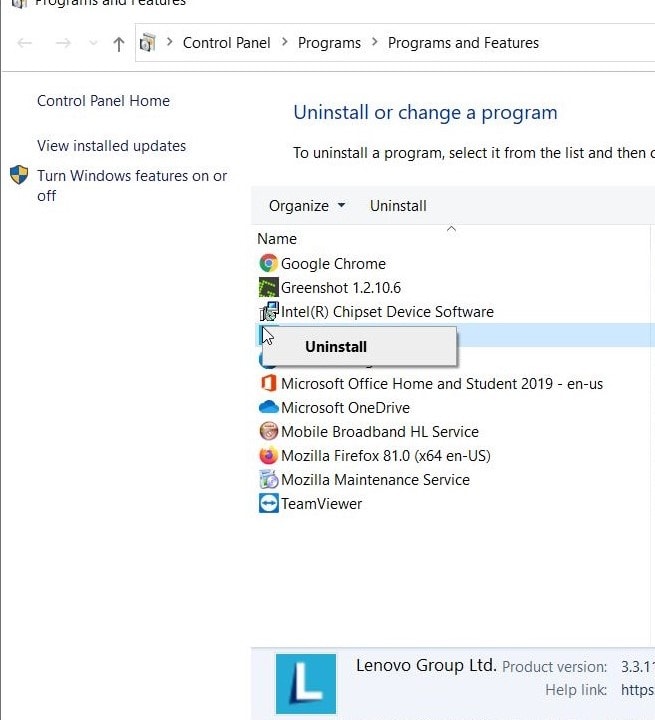Click the Lenovo Group Ltd. publisher text
This screenshot has height=720, width=655.
pyautogui.click(x=426, y=665)
